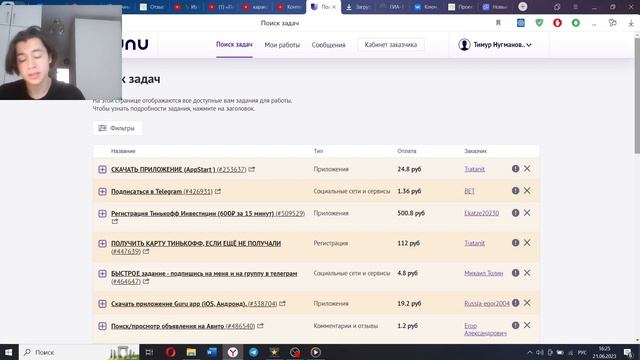Viewport: 640px width, 360px height.
Task: Open Авито task #486540 external link icon
Action: [x=260, y=326]
